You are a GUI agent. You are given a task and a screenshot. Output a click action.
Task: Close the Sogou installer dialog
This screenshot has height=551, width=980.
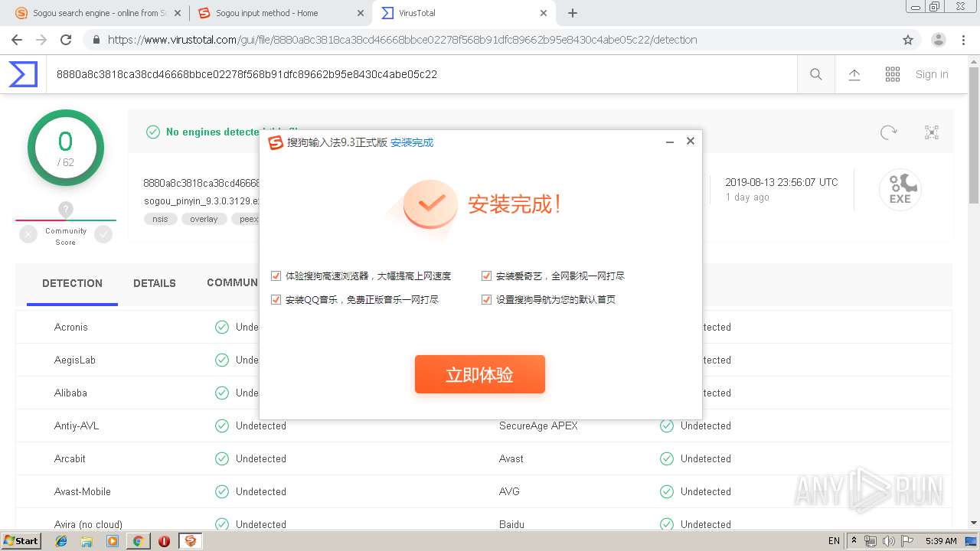pos(691,141)
